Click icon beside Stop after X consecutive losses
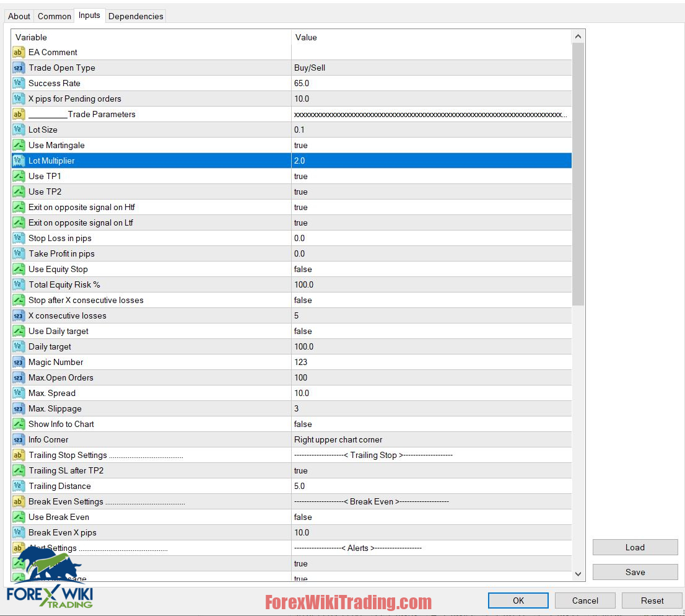Viewport: 685px width, 616px height. tap(19, 301)
